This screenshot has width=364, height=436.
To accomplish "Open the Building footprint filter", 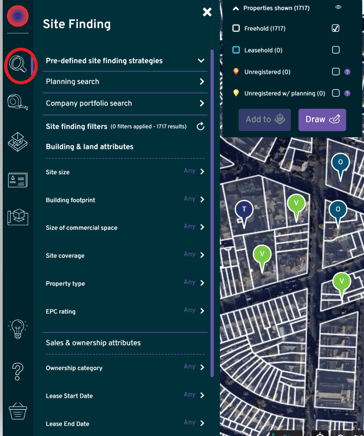I will coord(125,200).
